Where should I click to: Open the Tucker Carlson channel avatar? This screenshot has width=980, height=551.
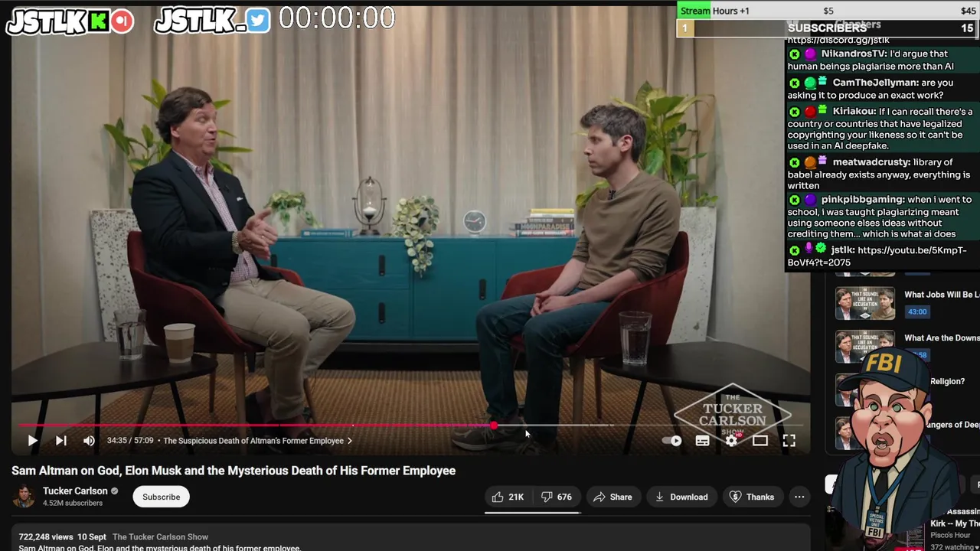pyautogui.click(x=24, y=497)
